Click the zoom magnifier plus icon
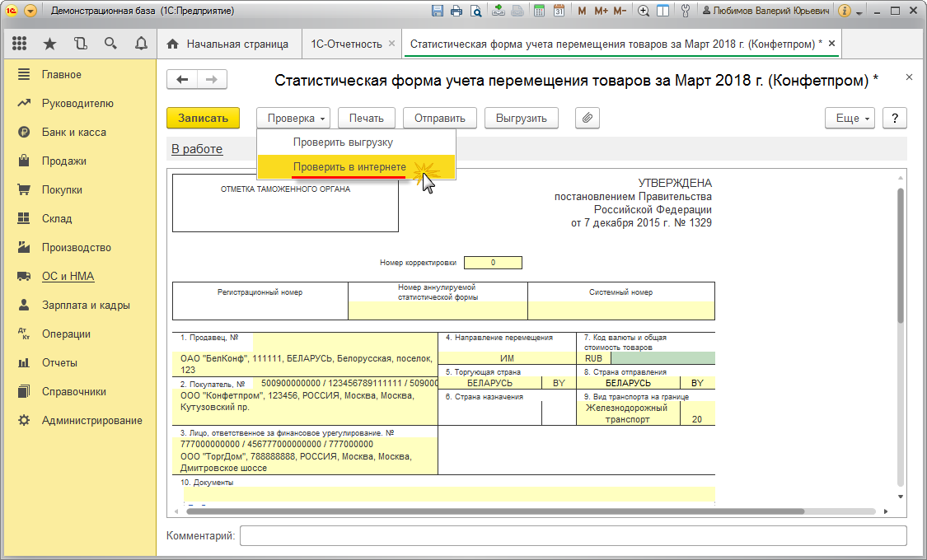 point(644,11)
